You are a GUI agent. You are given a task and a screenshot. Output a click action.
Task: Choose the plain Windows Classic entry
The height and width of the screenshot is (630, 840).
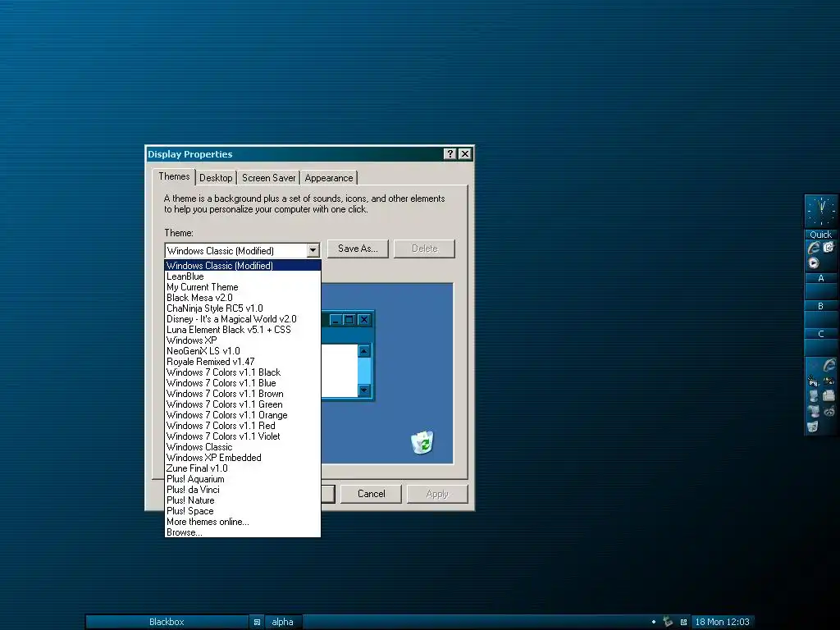243,447
